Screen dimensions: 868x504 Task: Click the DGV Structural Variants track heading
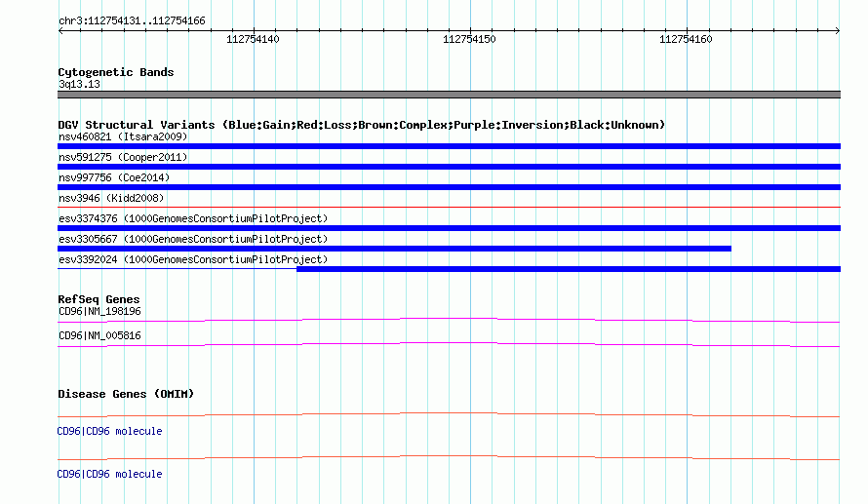(x=362, y=125)
